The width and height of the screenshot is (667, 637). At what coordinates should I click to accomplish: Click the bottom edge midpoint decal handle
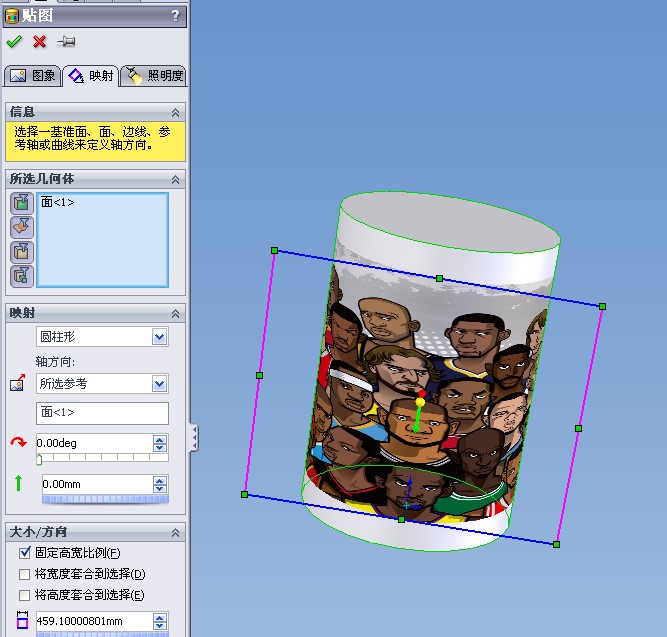click(x=401, y=519)
